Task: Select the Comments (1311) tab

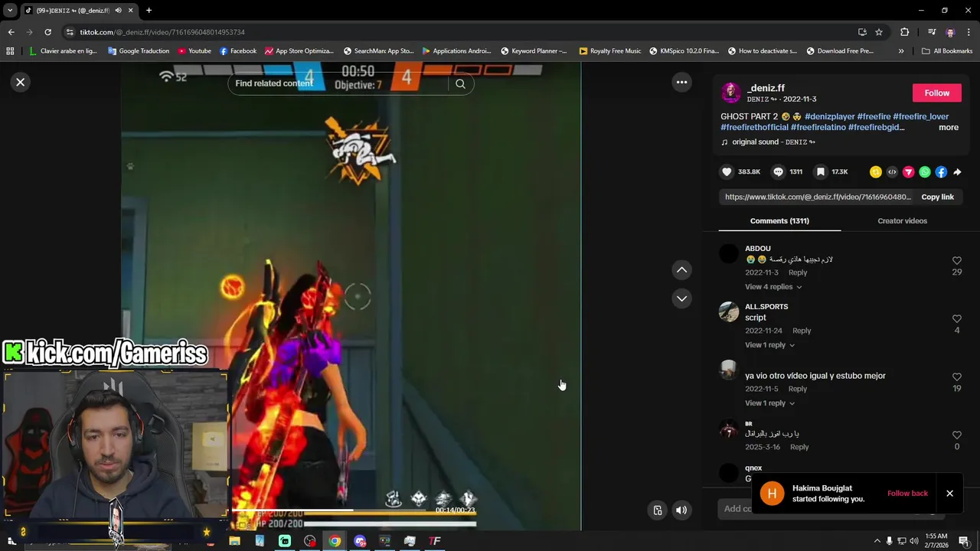Action: click(779, 220)
